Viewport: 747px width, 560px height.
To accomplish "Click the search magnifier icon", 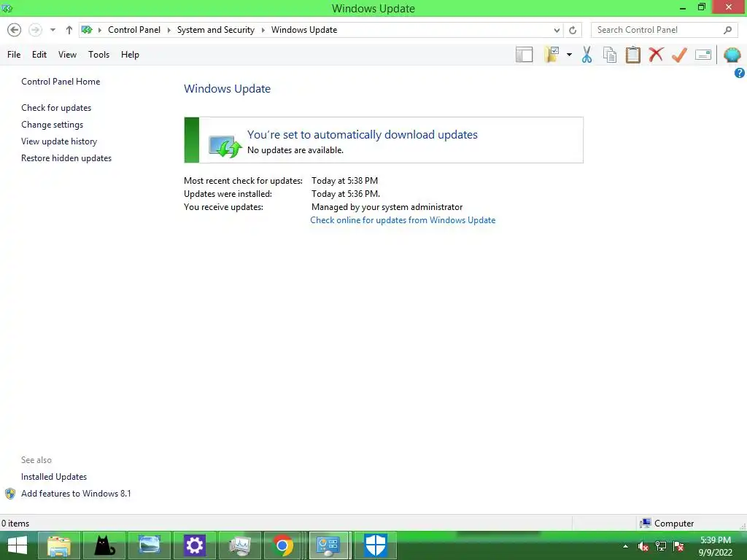I will 727,30.
